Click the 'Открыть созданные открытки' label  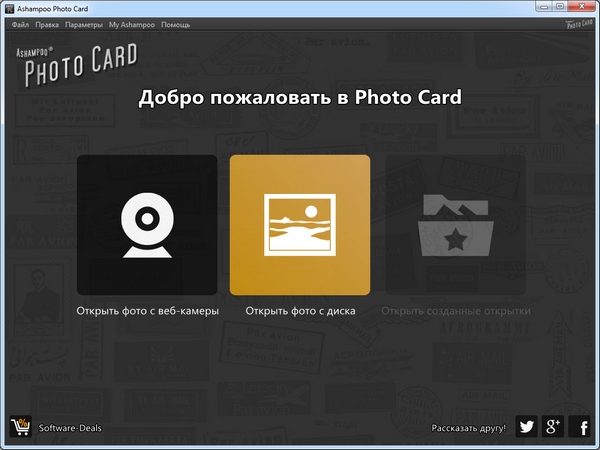point(455,311)
